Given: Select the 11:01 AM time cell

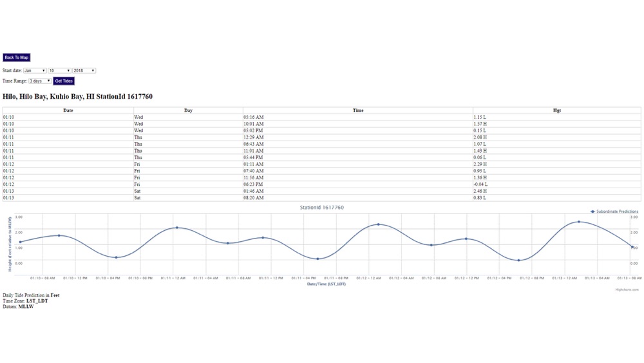Looking at the screenshot, I should pos(357,151).
